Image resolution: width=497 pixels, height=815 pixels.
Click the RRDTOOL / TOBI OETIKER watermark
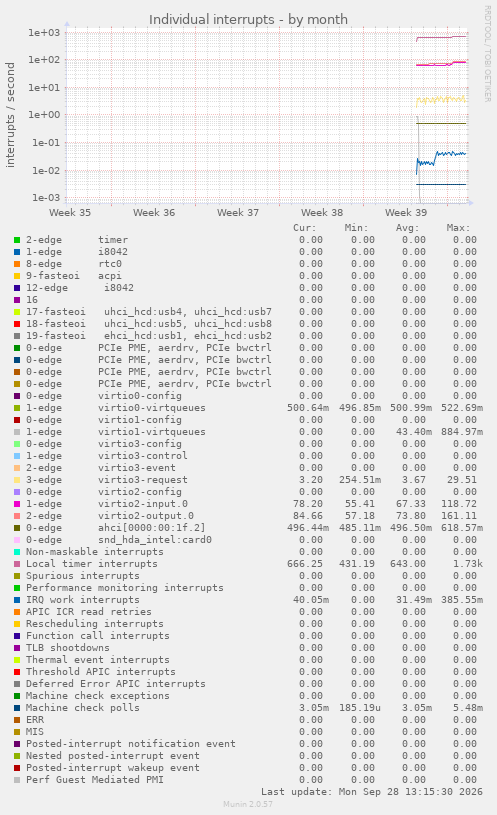[x=488, y=54]
